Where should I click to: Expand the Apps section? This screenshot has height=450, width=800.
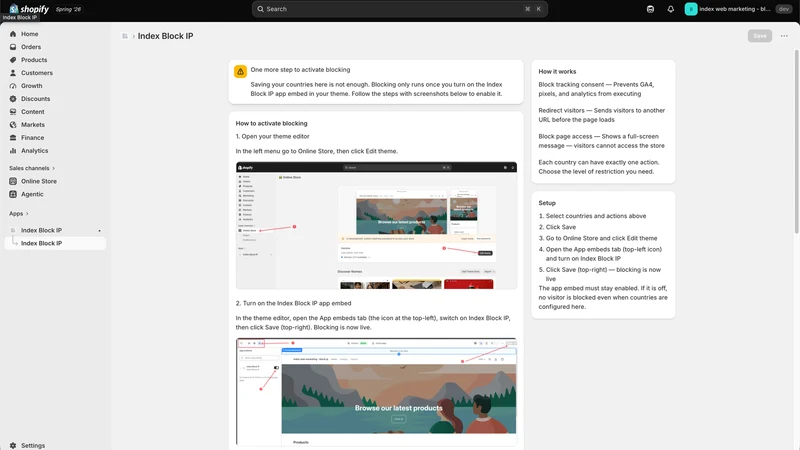pyautogui.click(x=18, y=213)
